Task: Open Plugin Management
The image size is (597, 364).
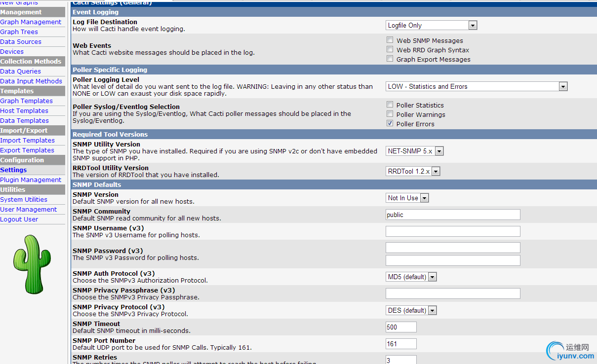Action: (31, 180)
